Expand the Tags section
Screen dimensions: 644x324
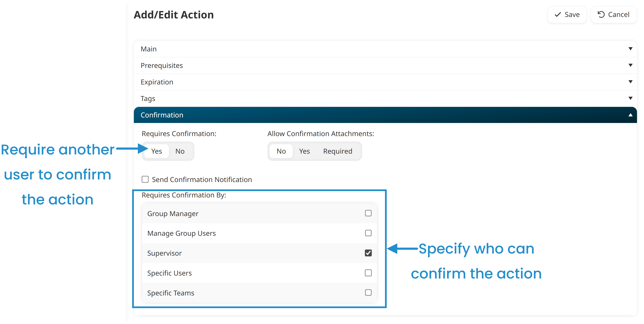(x=385, y=98)
